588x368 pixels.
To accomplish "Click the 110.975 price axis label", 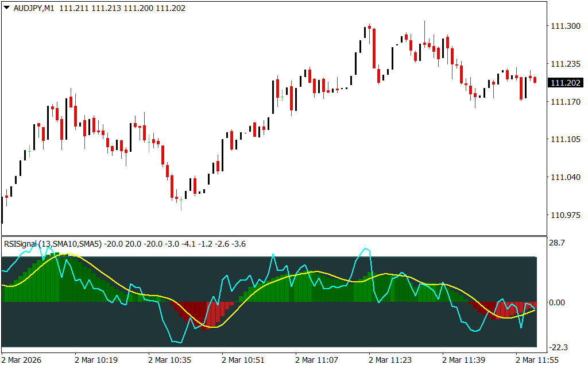I will tap(564, 215).
